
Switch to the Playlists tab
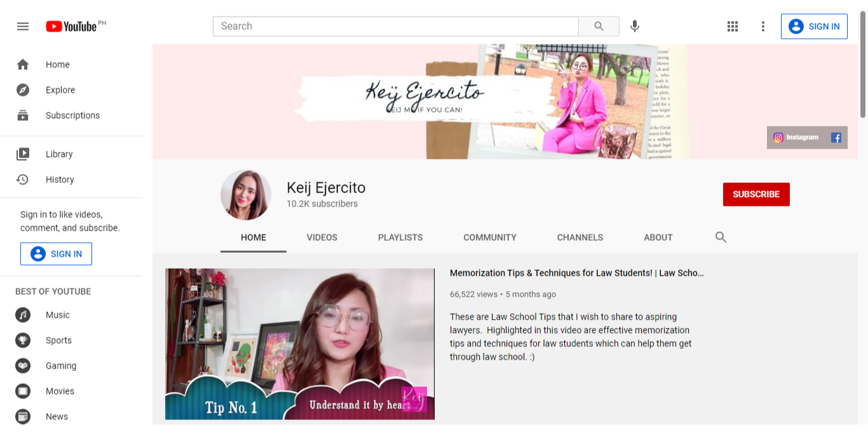click(400, 238)
